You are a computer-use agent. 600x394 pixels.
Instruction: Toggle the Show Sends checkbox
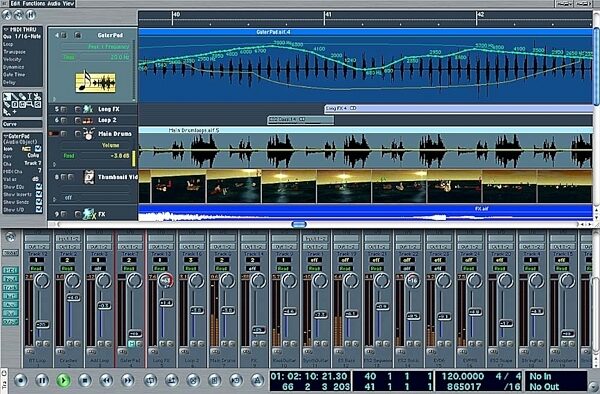[38, 202]
